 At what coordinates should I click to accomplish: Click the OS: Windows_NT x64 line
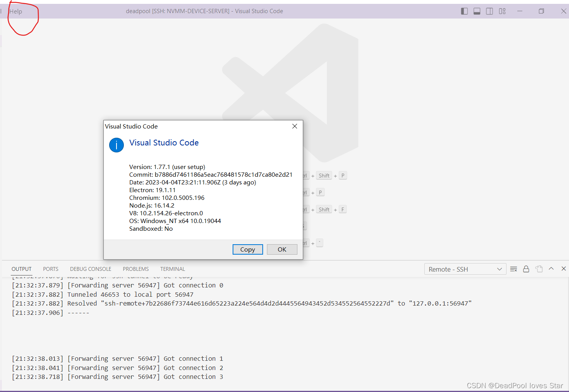[175, 221]
